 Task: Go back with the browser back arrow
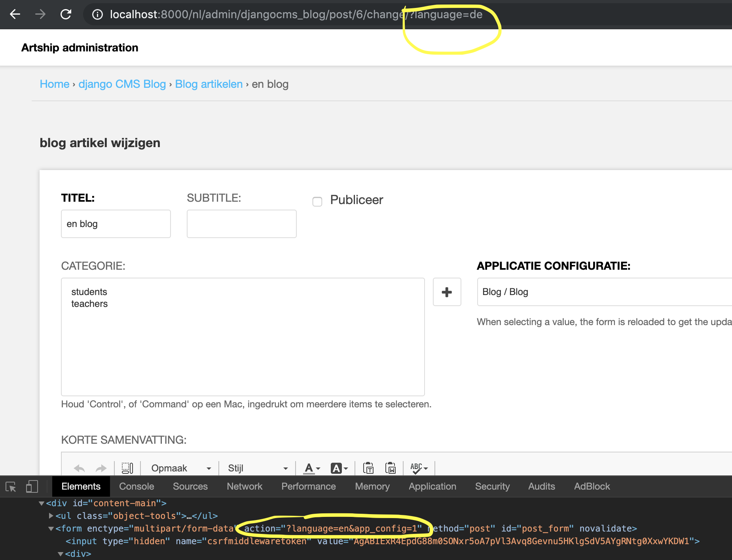(15, 15)
